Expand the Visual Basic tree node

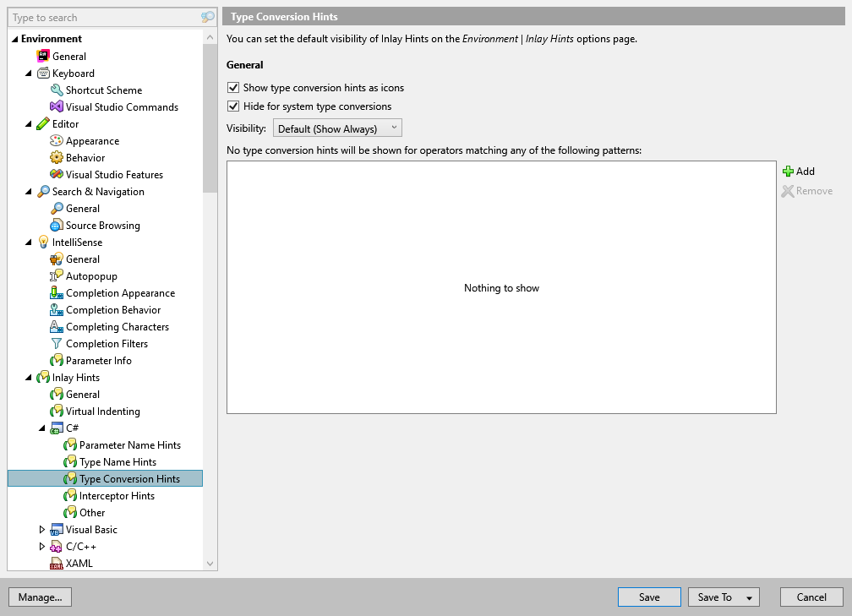pos(43,529)
